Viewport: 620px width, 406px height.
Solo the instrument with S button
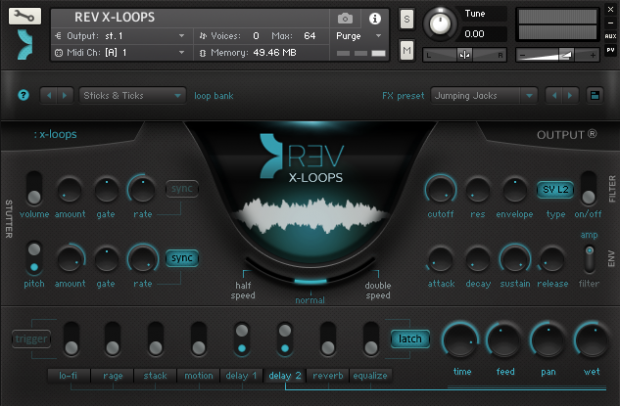[406, 19]
